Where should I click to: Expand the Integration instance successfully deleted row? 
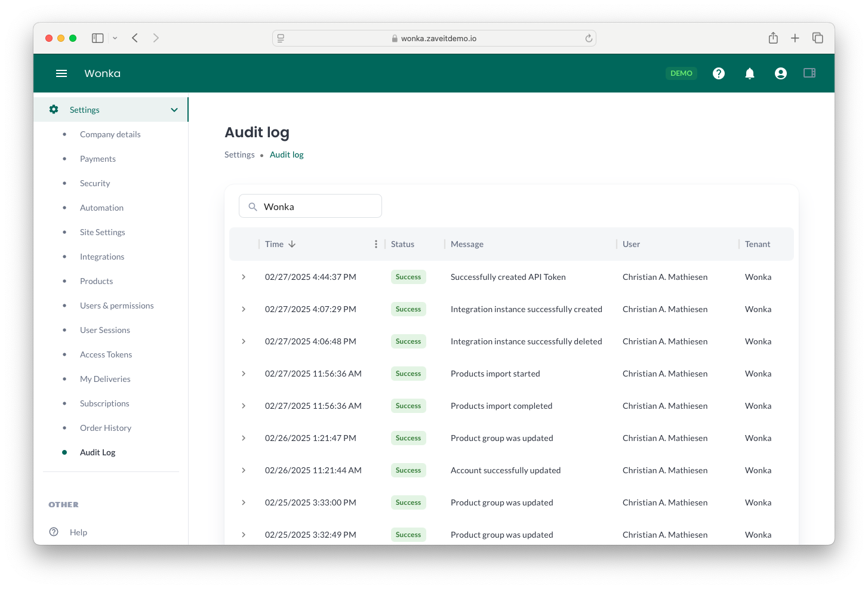pos(244,341)
